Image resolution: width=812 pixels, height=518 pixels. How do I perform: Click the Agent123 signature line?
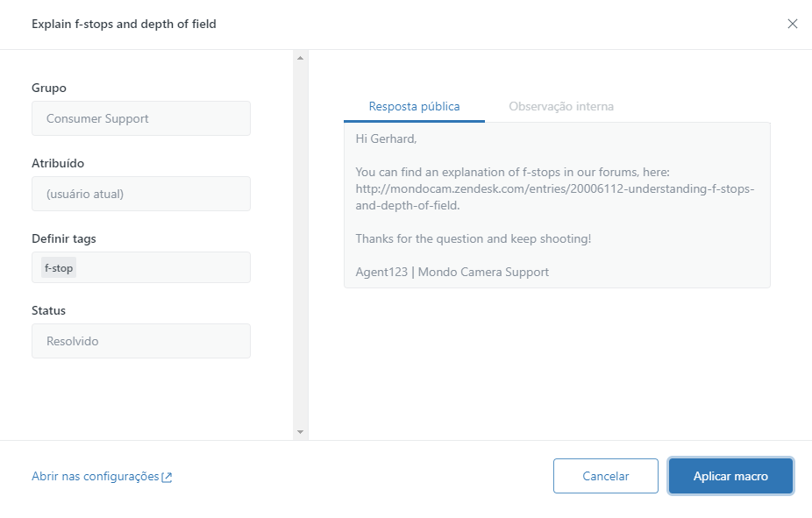(x=452, y=272)
